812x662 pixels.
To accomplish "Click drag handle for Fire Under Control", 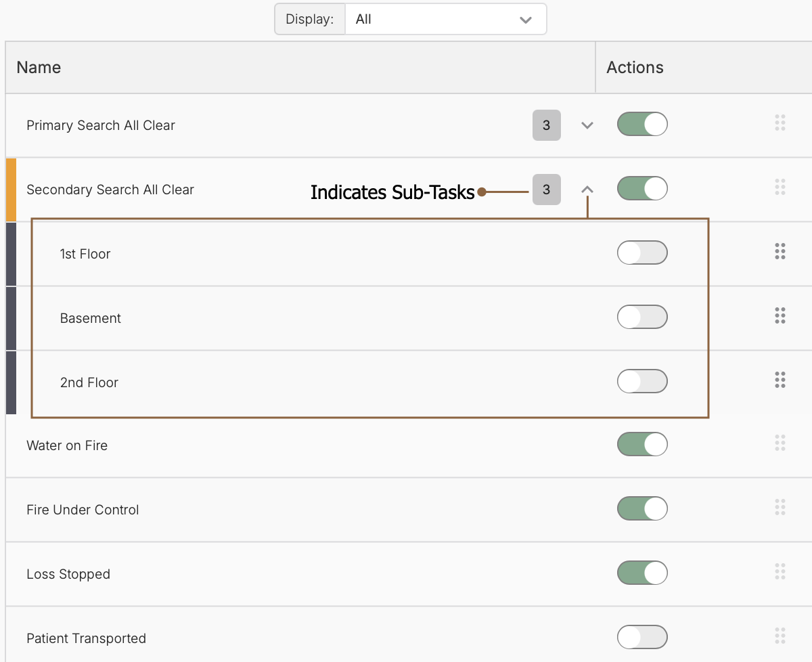I will pyautogui.click(x=780, y=507).
